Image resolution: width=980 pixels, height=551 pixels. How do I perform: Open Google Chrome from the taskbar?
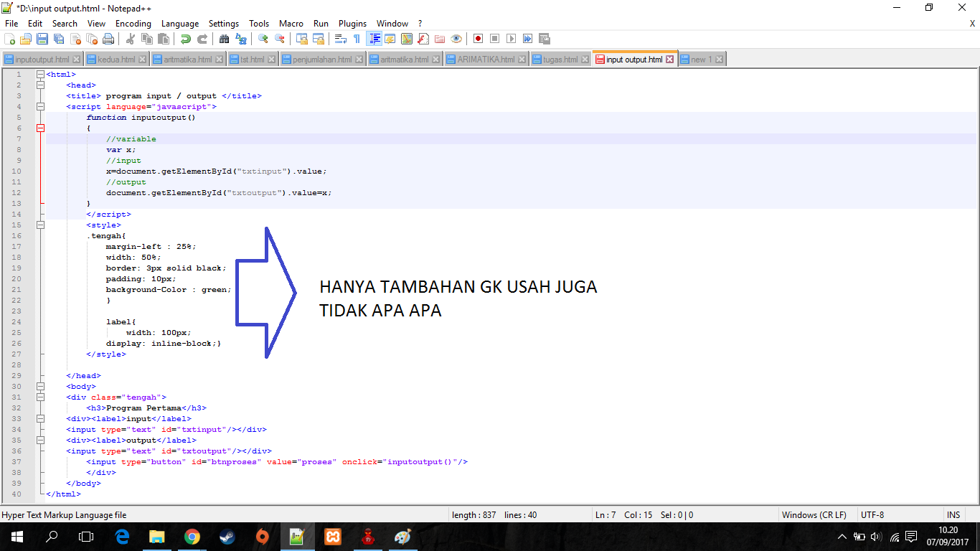click(x=192, y=536)
